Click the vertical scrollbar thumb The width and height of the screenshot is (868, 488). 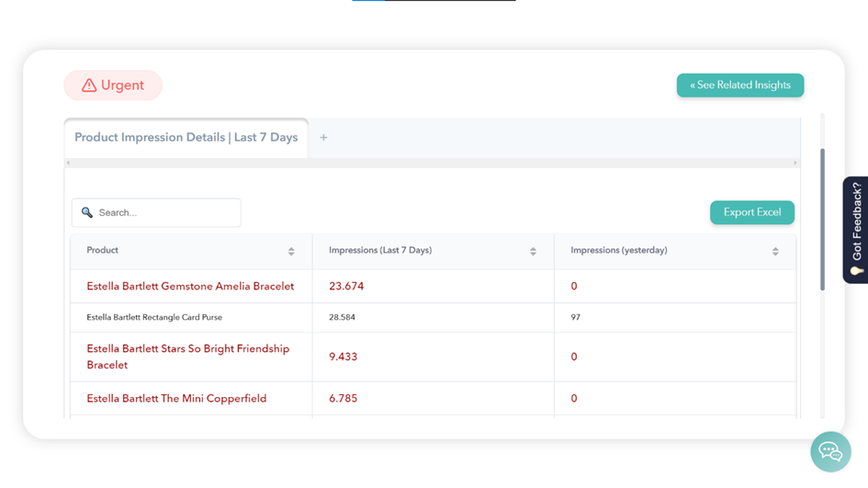822,221
